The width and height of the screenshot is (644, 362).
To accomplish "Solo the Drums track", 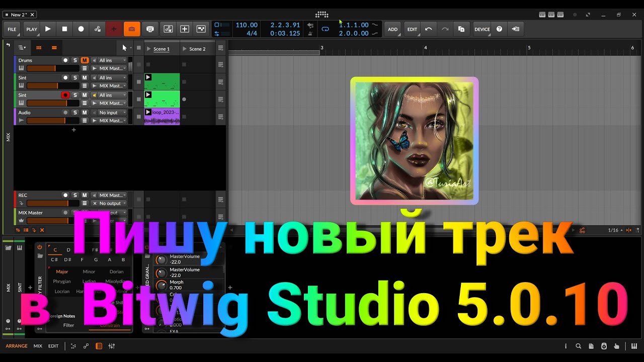I will pyautogui.click(x=75, y=60).
